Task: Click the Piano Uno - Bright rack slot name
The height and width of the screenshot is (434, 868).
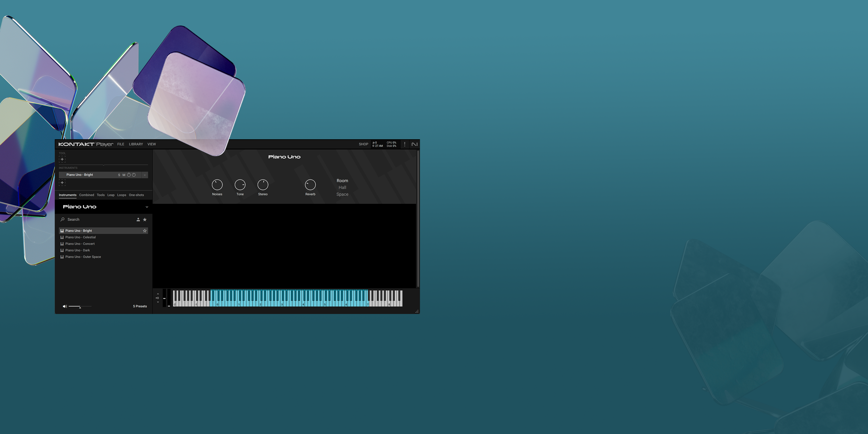Action: pos(80,175)
